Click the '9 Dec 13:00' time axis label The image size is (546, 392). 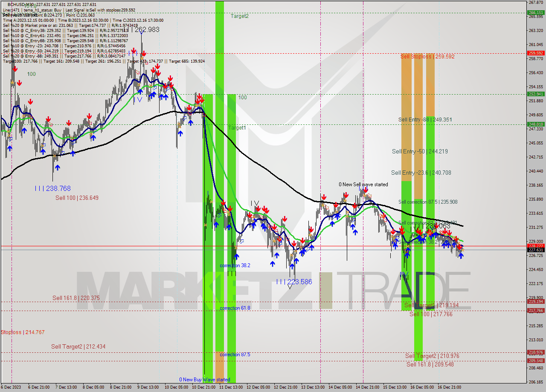pyautogui.click(x=148, y=387)
